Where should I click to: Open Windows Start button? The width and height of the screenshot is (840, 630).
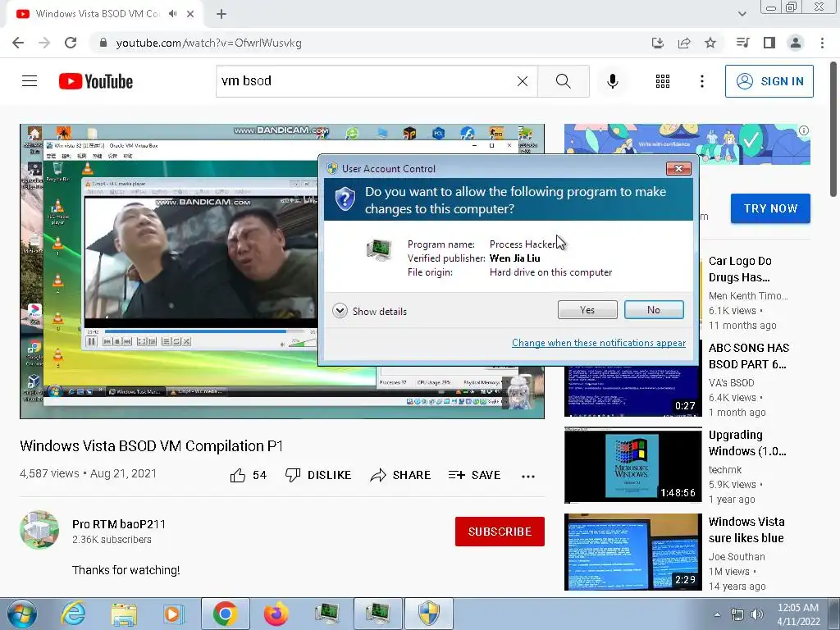click(x=21, y=614)
